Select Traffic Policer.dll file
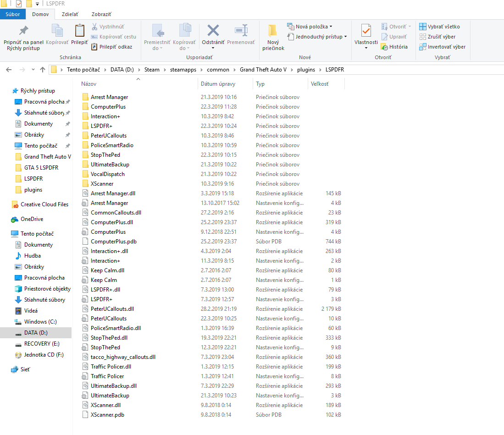This screenshot has width=504, height=435. (111, 367)
